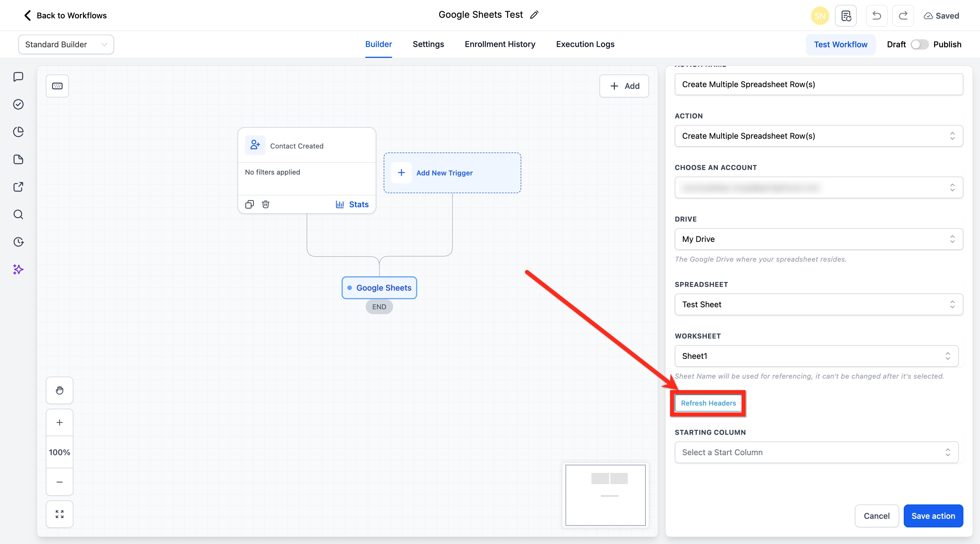
Task: Toggle the Draft/Publish switch
Action: (x=919, y=44)
